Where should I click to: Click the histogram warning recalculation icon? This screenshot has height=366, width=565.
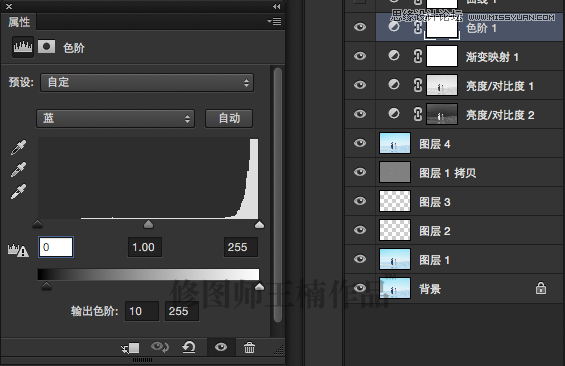18,250
